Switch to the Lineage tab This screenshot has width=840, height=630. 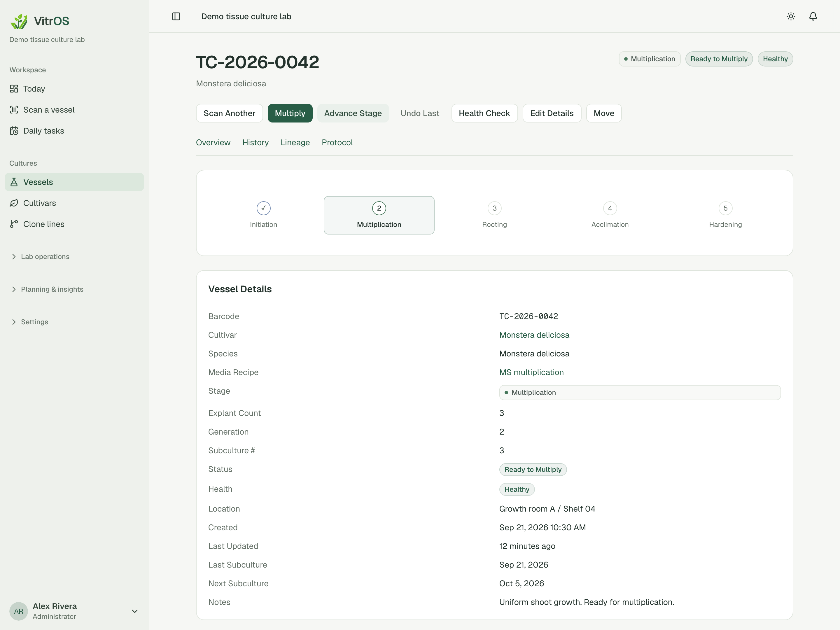coord(295,142)
